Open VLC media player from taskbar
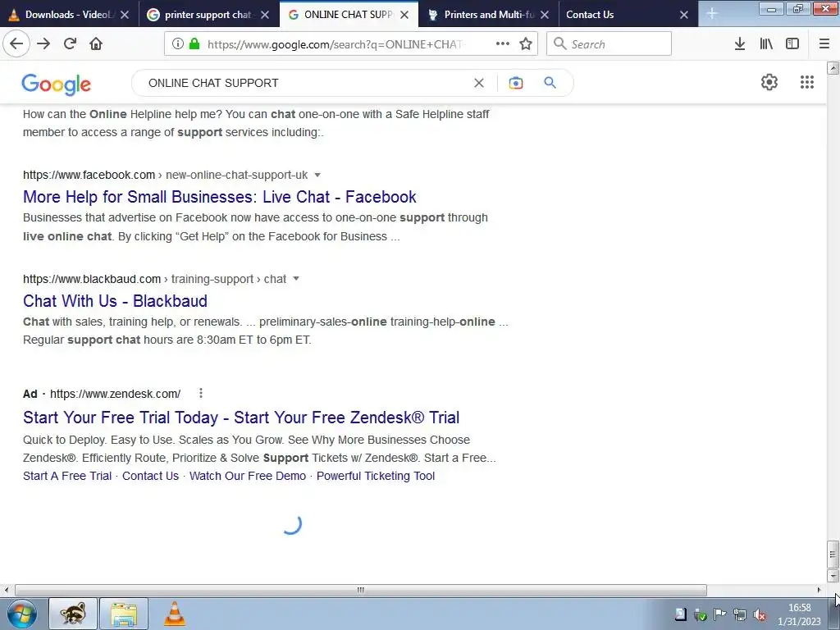 click(174, 614)
